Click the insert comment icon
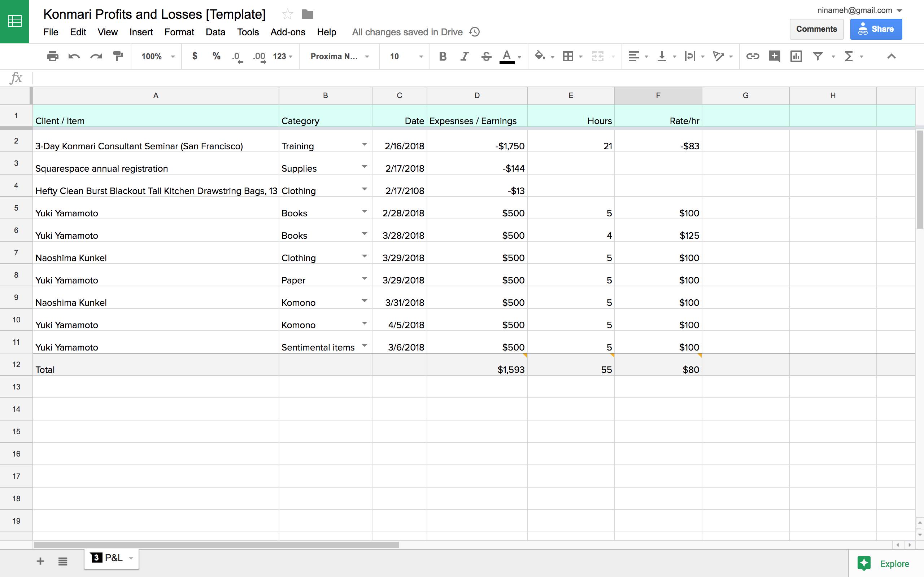924x577 pixels. [774, 57]
